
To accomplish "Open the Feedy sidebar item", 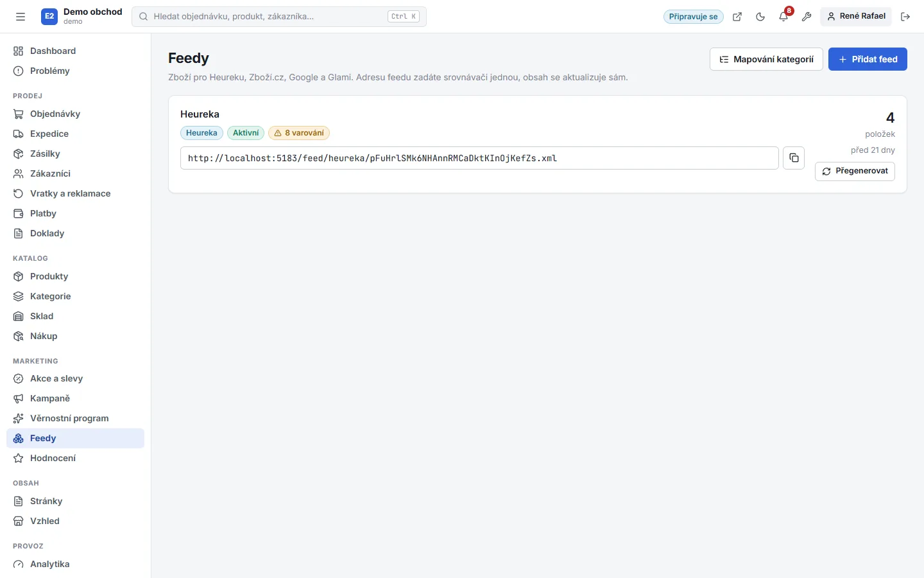I will click(75, 438).
